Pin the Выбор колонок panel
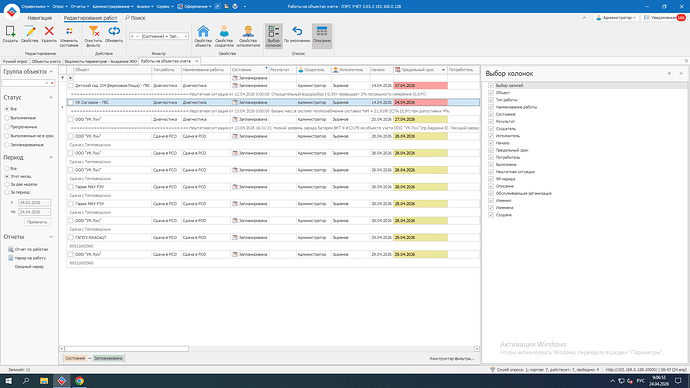 669,73
